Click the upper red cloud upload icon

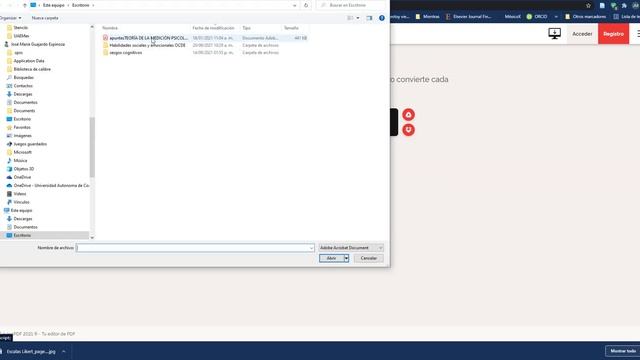(408, 115)
